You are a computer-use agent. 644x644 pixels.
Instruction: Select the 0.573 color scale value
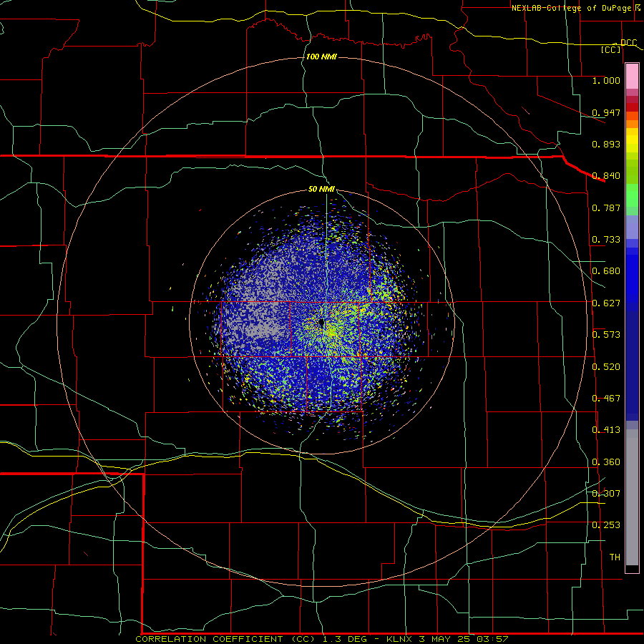tap(606, 335)
